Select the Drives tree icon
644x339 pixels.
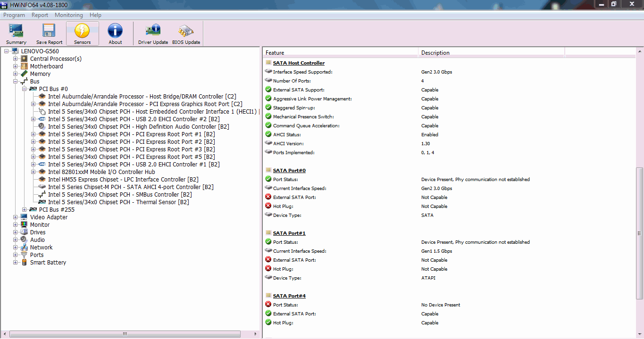(x=24, y=232)
